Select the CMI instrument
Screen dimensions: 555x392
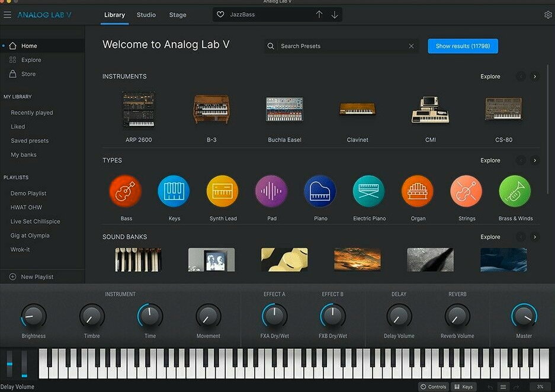[431, 110]
